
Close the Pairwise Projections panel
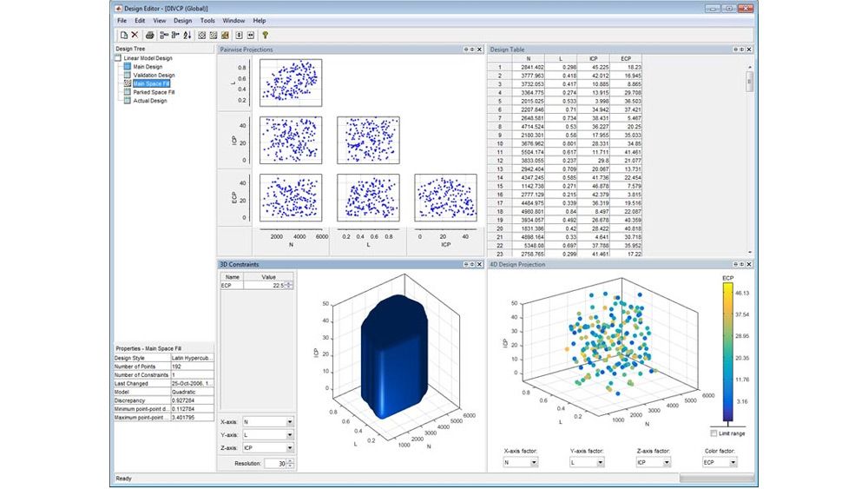pyautogui.click(x=480, y=50)
